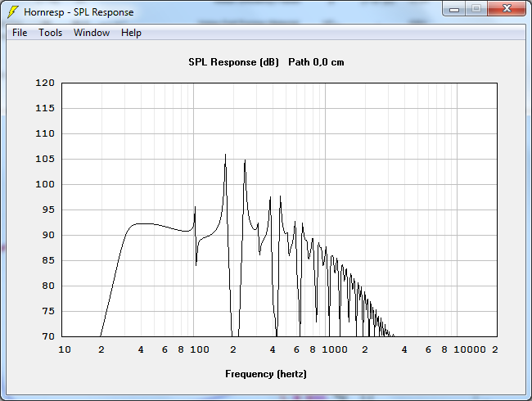This screenshot has height=401, width=532.
Task: Click the 'Frequency (hertz)' axis label
Action: [266, 374]
